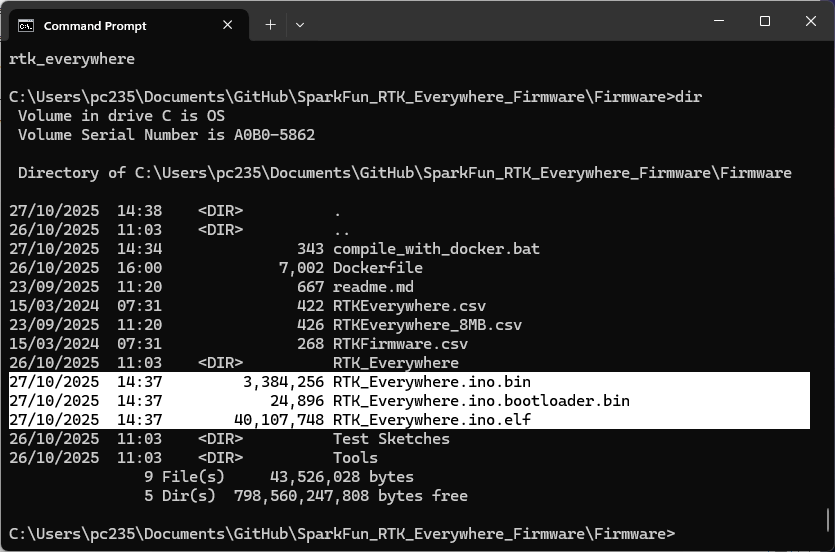The height and width of the screenshot is (552, 835).
Task: Click the 24,896 file size
Action: point(297,401)
